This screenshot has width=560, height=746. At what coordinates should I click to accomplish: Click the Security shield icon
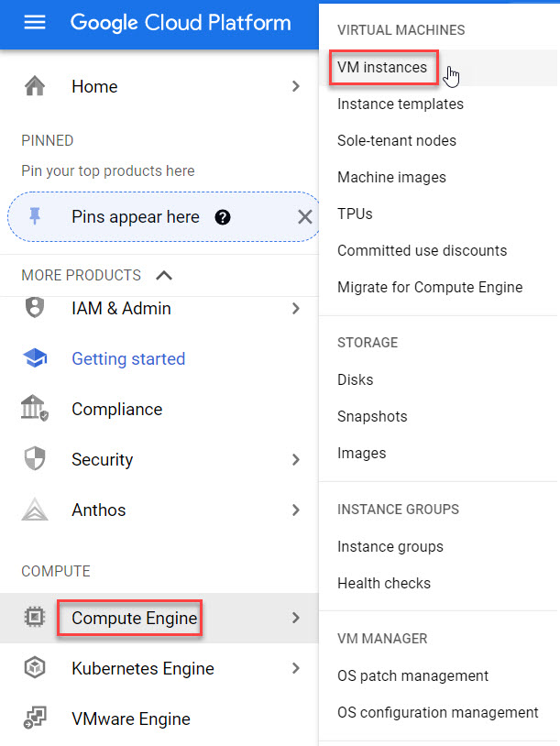point(34,459)
